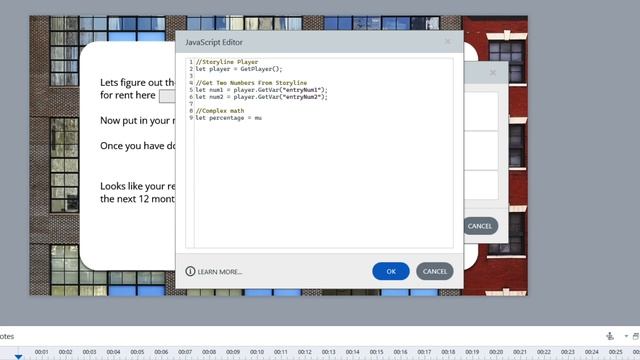Click the entry field after 'for rent here'
This screenshot has height=360, width=640.
[167, 96]
